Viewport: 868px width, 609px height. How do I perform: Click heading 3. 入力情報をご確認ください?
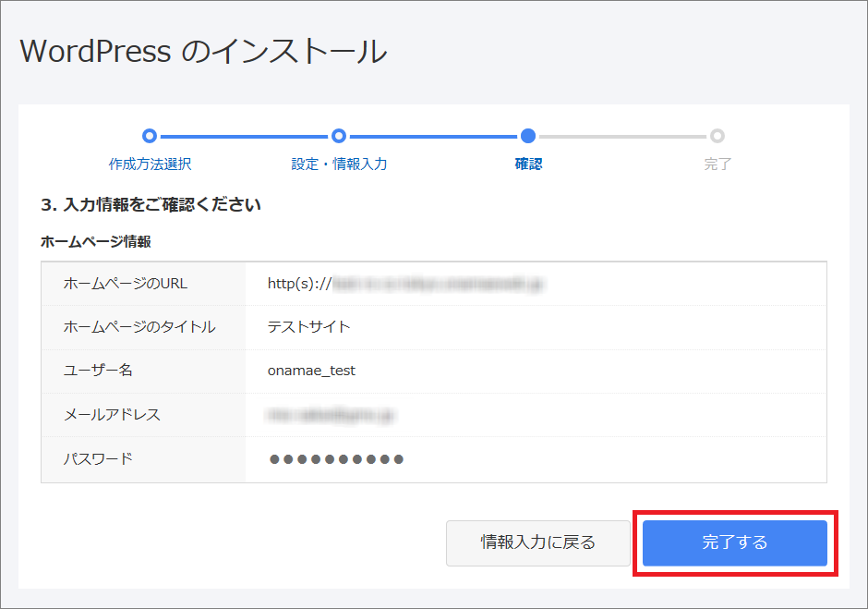tap(151, 205)
